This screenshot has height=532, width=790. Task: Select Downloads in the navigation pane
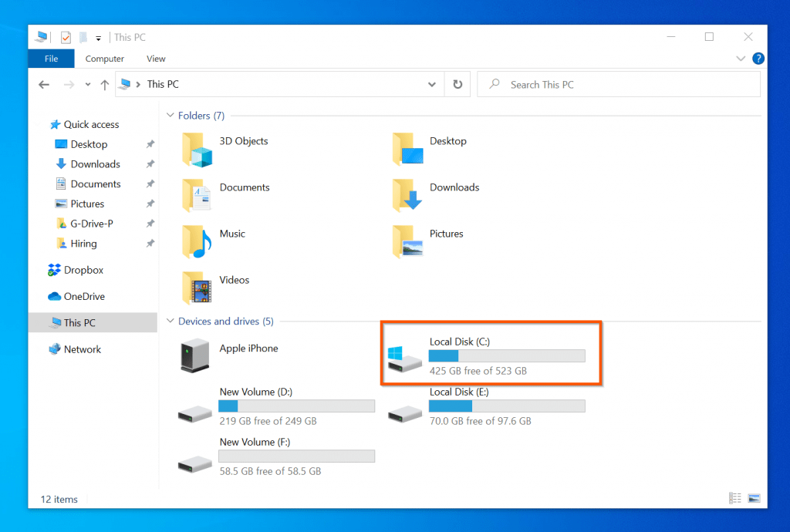coord(95,164)
